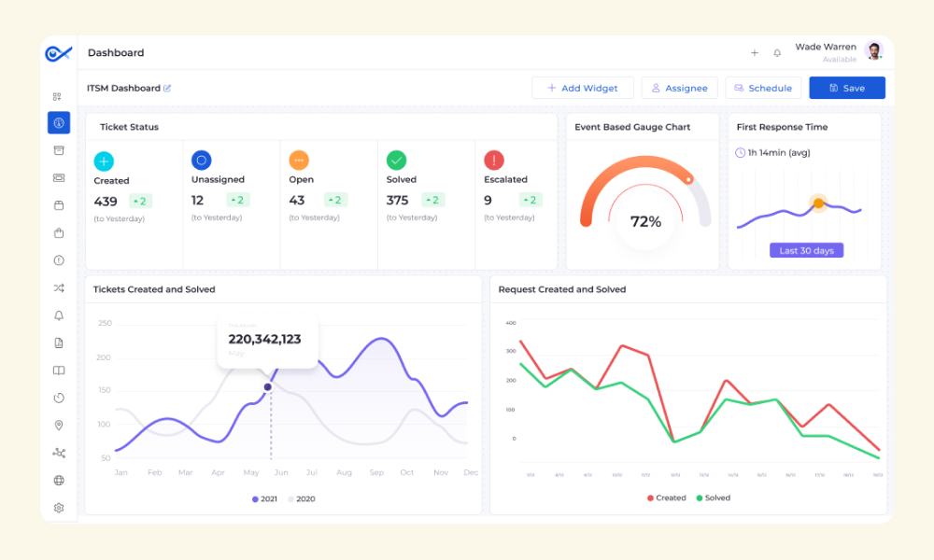The width and height of the screenshot is (934, 560).
Task: Open the Last 30 days range selector
Action: click(807, 250)
